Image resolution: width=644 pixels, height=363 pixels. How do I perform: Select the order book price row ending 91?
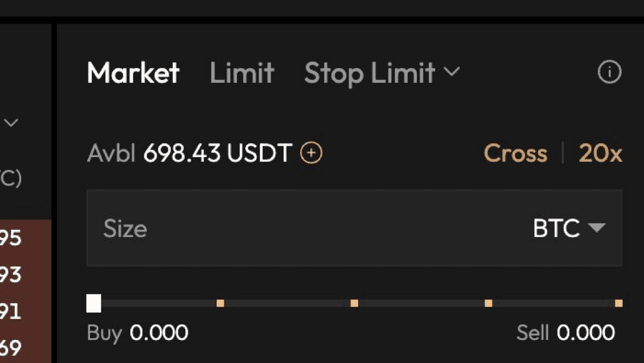[x=25, y=311]
